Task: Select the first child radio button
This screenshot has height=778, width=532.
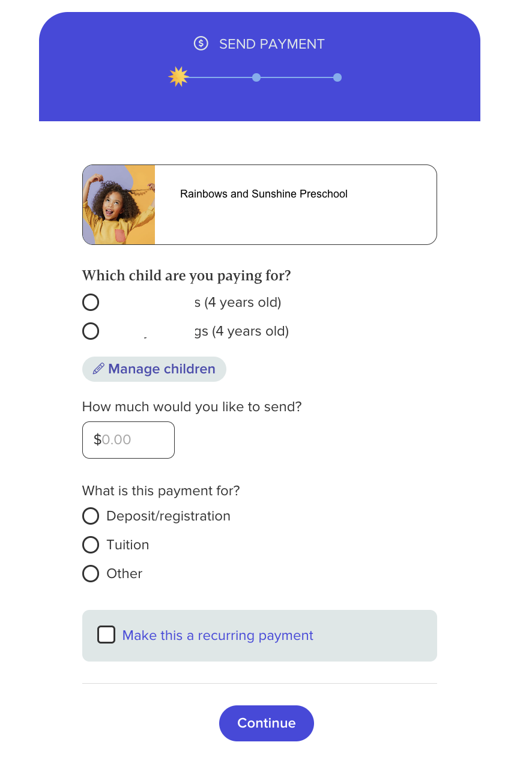Action: click(91, 303)
